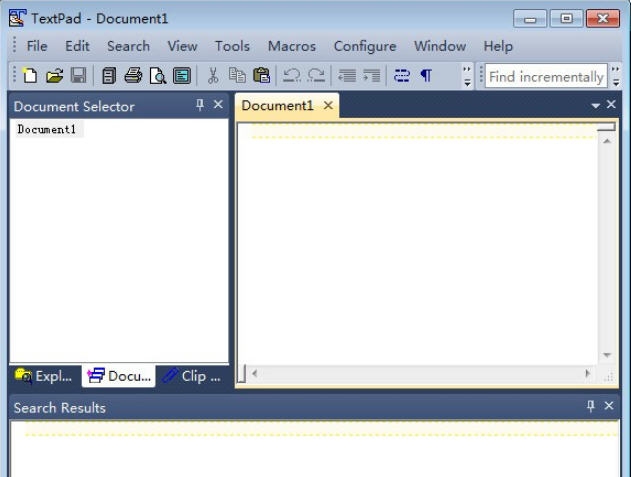Switch to the Clip Library panel tab
631x477 pixels.
(192, 376)
